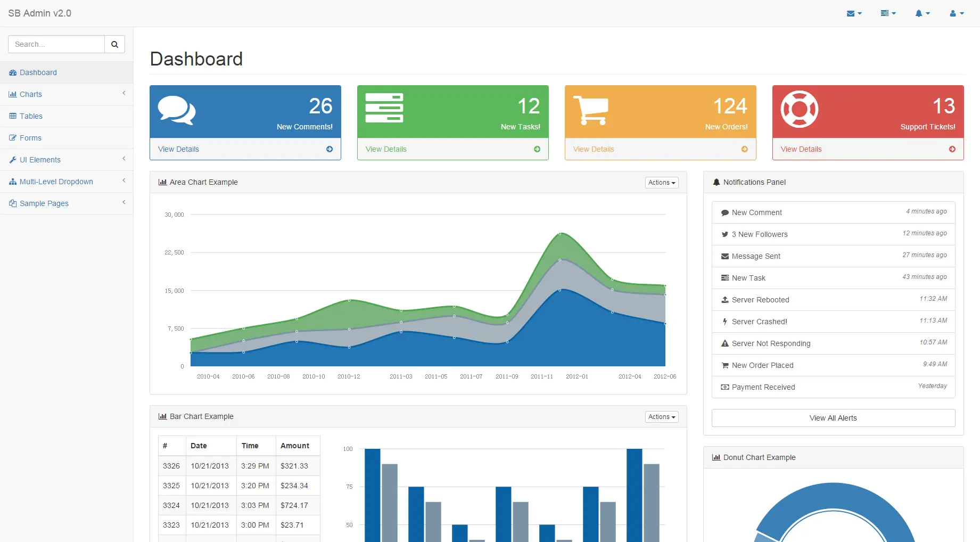Click the chart icon beside Donut Chart Example
This screenshot has width=980, height=542.
coord(716,457)
